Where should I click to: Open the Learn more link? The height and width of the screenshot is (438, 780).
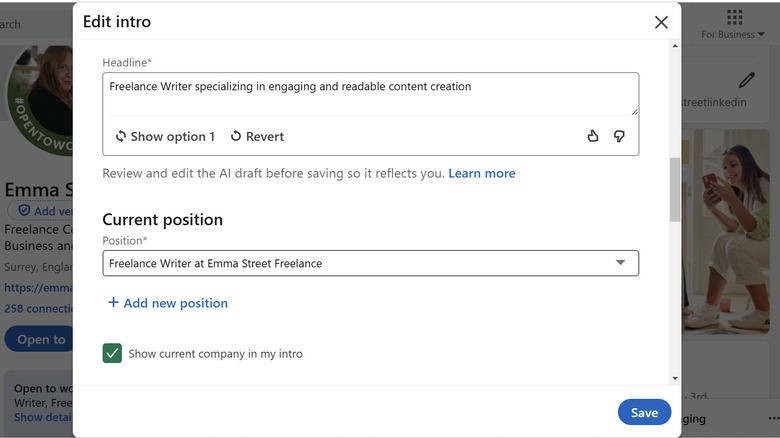coord(481,173)
